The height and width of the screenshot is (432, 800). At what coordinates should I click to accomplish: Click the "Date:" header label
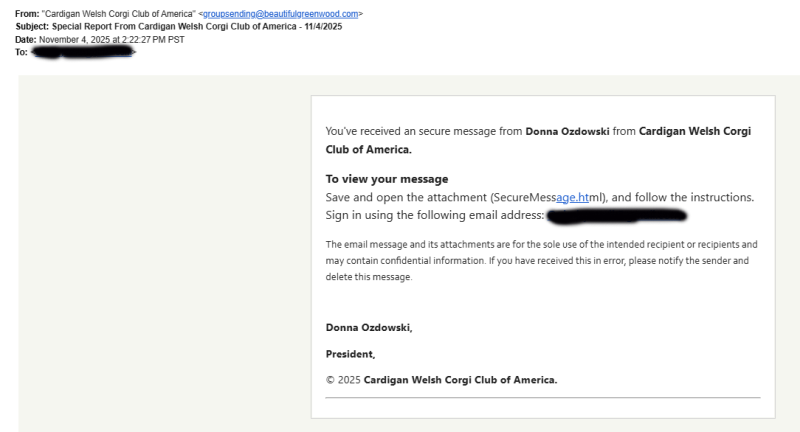26,39
